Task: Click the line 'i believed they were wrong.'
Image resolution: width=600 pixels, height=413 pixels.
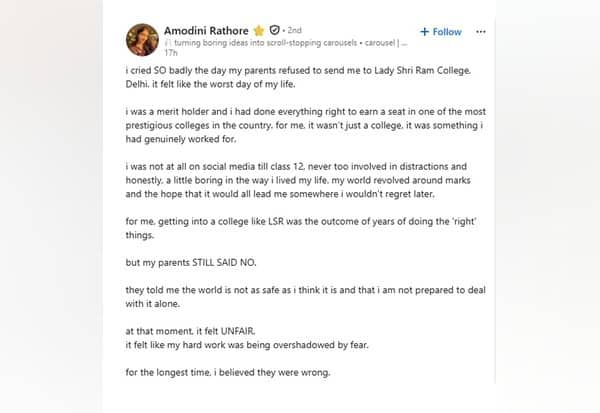Action: pyautogui.click(x=228, y=372)
